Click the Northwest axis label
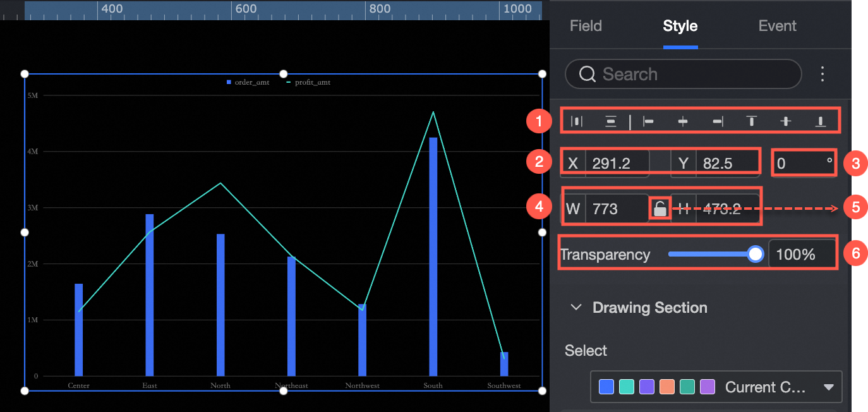 [362, 385]
